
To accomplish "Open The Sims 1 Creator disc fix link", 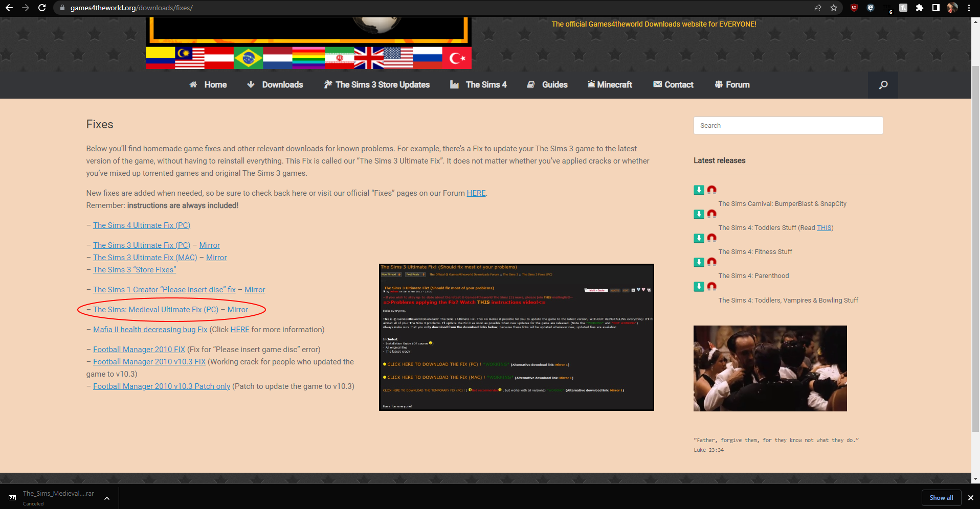I will coord(164,290).
